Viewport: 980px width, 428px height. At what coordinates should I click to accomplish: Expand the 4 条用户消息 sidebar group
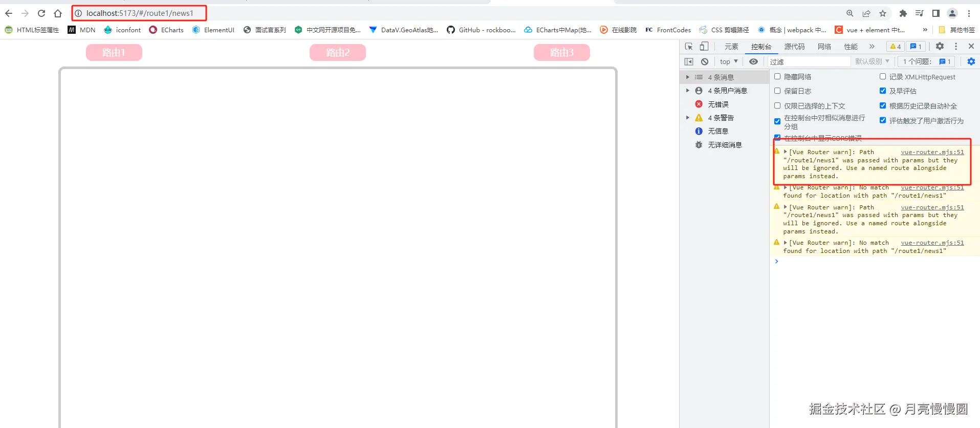tap(688, 91)
